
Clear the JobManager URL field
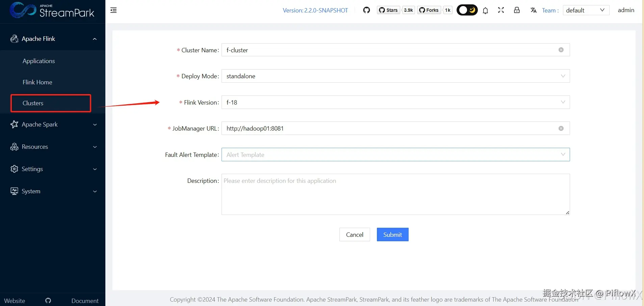(561, 128)
